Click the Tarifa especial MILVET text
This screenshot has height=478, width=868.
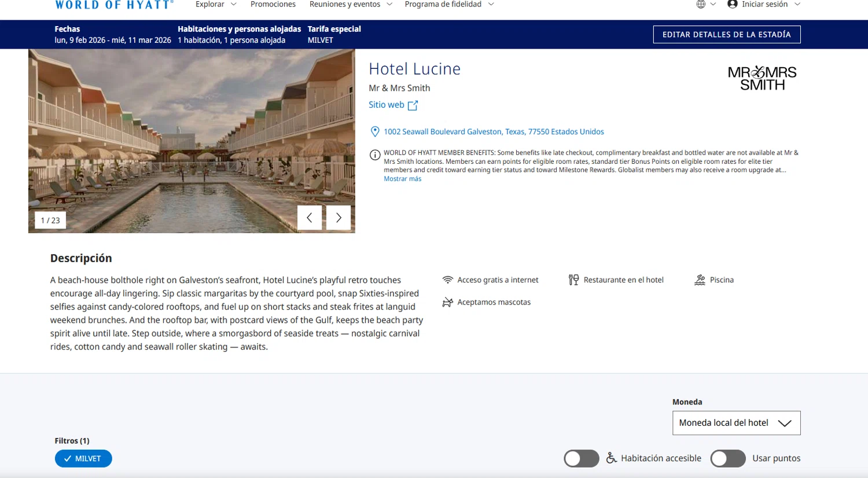coord(334,35)
